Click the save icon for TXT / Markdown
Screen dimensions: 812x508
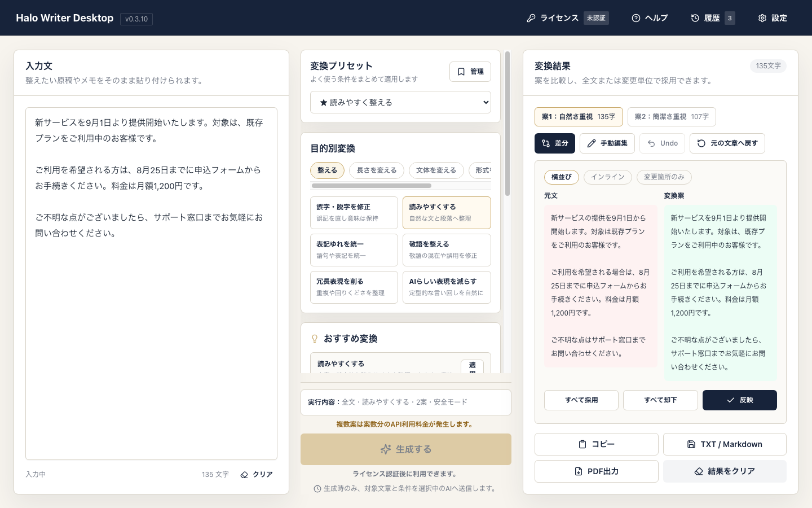pyautogui.click(x=691, y=444)
